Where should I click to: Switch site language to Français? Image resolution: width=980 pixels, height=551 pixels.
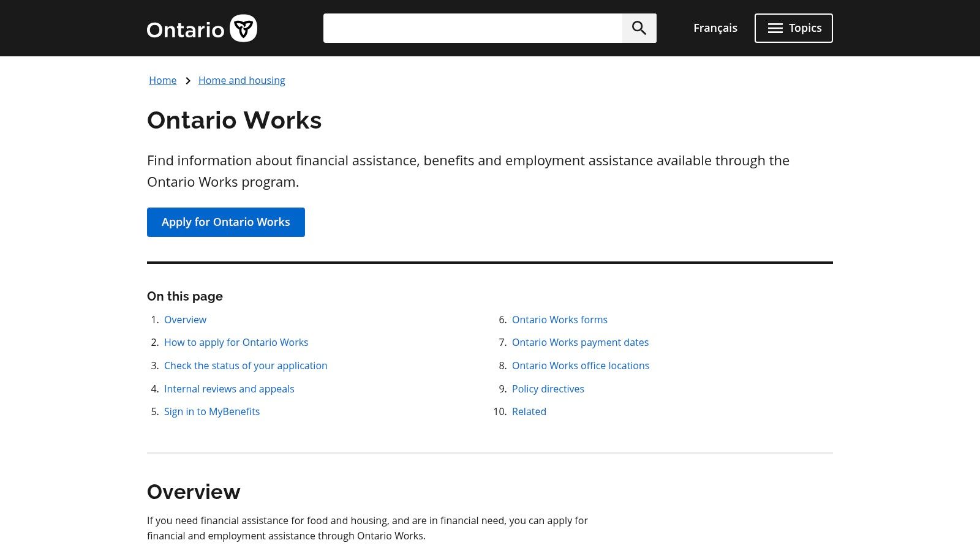click(715, 28)
